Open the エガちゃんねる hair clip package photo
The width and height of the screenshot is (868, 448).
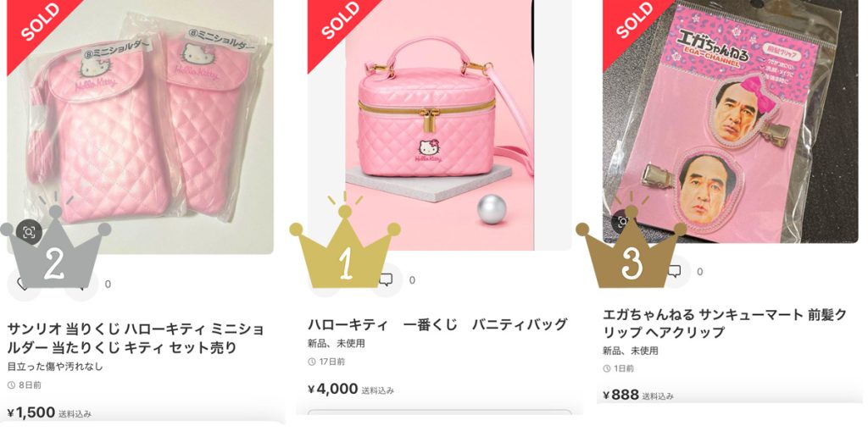coord(730,121)
